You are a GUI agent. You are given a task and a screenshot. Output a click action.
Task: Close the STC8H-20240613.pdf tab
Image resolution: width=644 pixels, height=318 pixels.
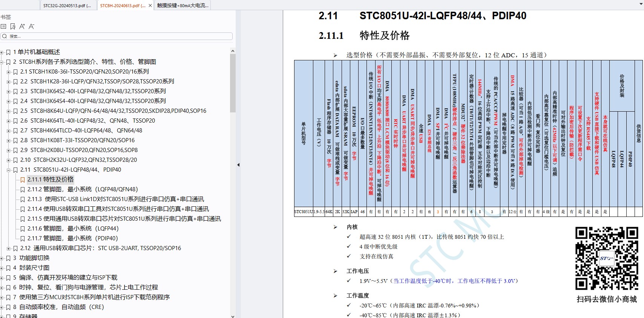[x=150, y=5]
